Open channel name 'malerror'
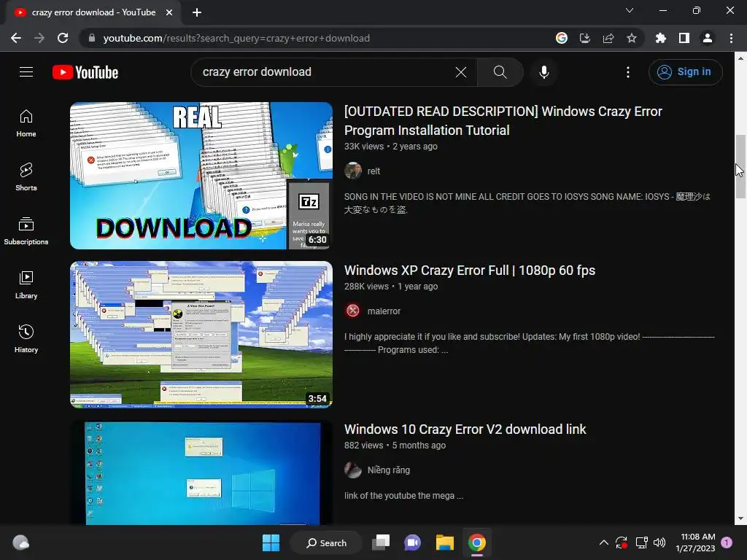747x560 pixels. pos(384,311)
